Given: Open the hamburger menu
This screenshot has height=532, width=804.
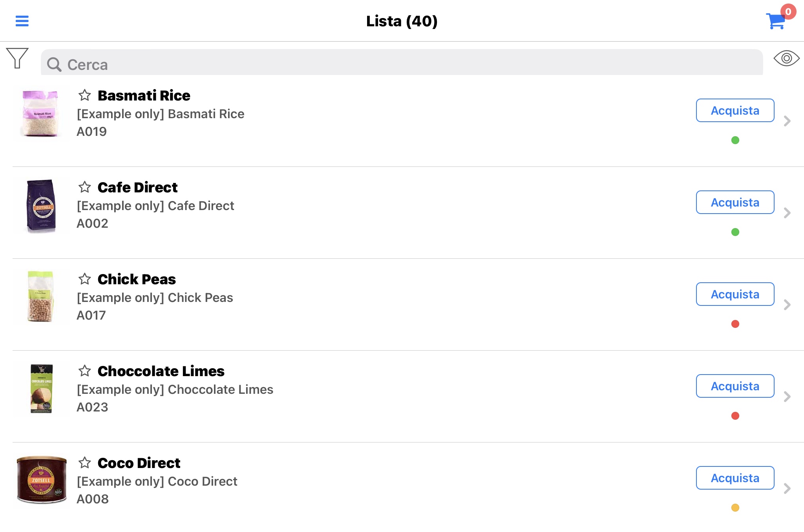Looking at the screenshot, I should (22, 21).
